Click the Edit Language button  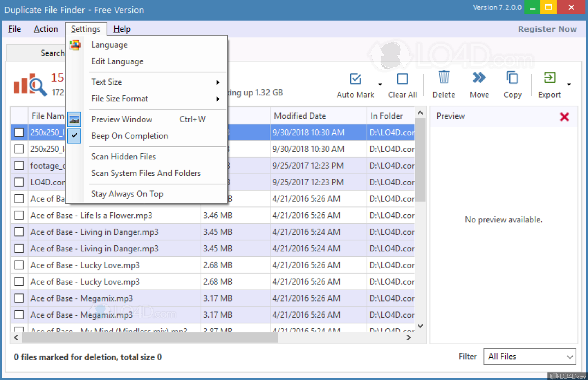117,61
